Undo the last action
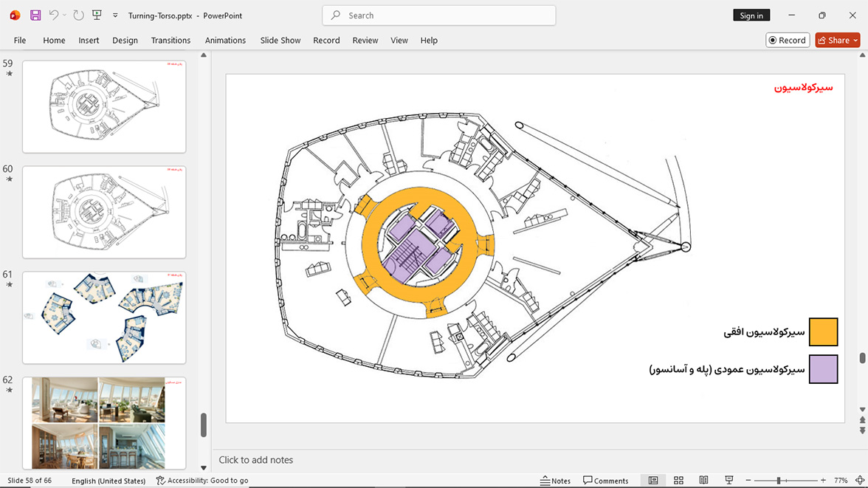 tap(53, 16)
